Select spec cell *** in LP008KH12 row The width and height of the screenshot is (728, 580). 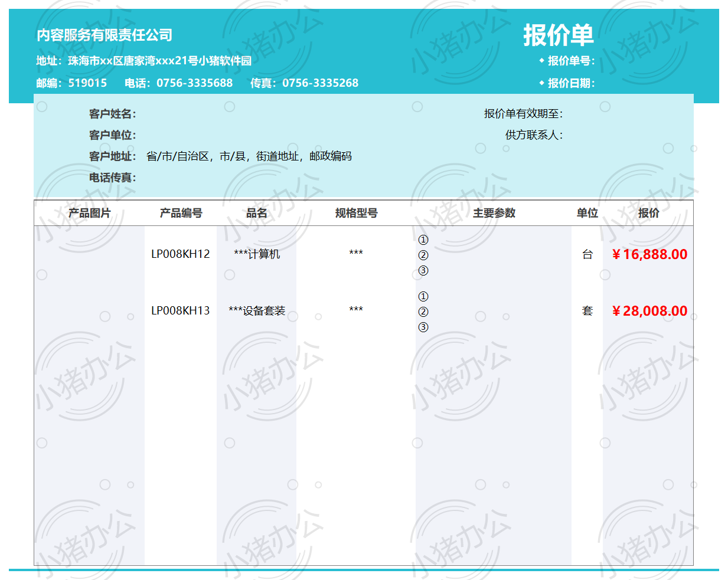pyautogui.click(x=356, y=253)
